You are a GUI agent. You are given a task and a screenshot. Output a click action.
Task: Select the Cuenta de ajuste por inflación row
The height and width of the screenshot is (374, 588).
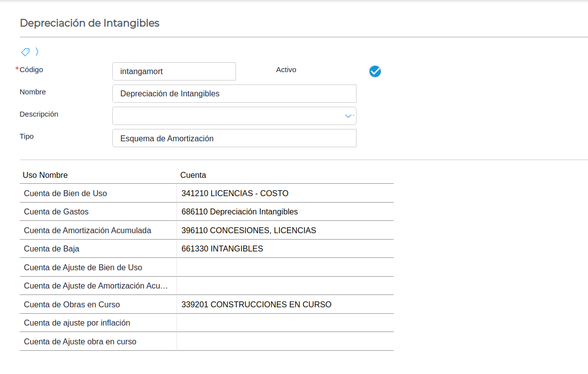tap(77, 323)
